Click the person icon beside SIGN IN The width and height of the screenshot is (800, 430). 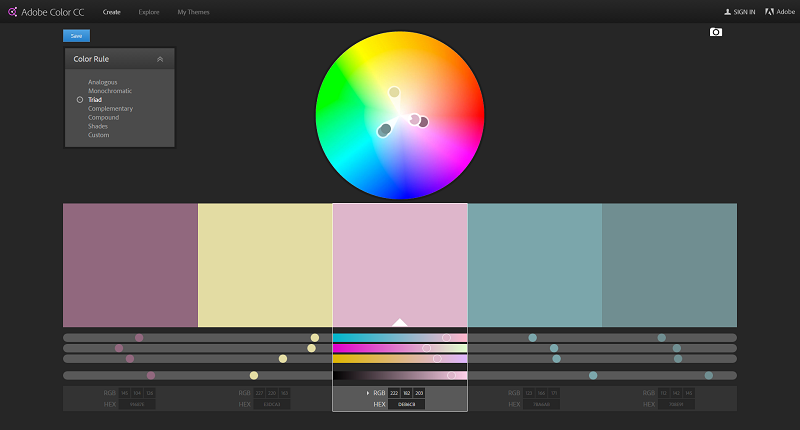tap(728, 12)
